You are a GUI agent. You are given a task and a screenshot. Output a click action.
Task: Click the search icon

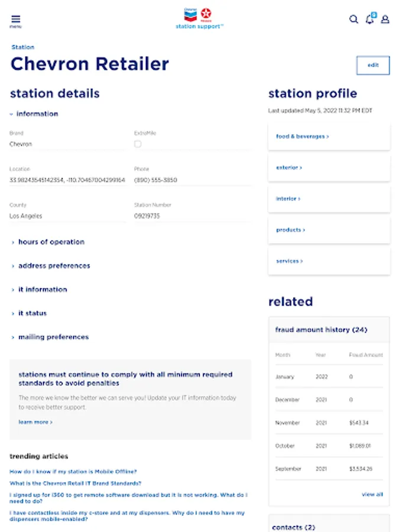pos(353,20)
